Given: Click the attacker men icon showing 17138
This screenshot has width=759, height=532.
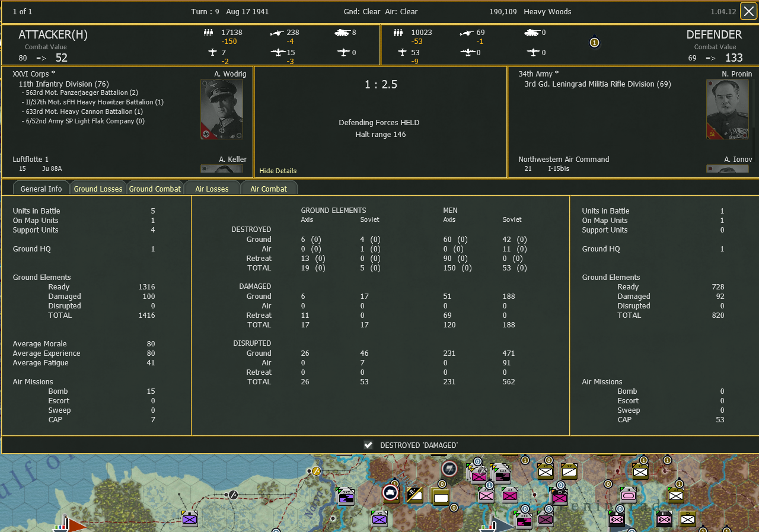Looking at the screenshot, I should pos(208,33).
